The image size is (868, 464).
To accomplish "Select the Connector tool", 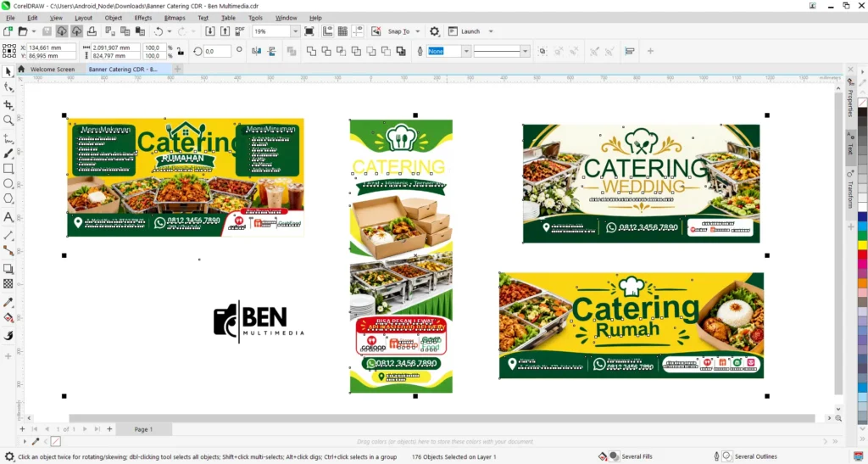I will point(8,250).
